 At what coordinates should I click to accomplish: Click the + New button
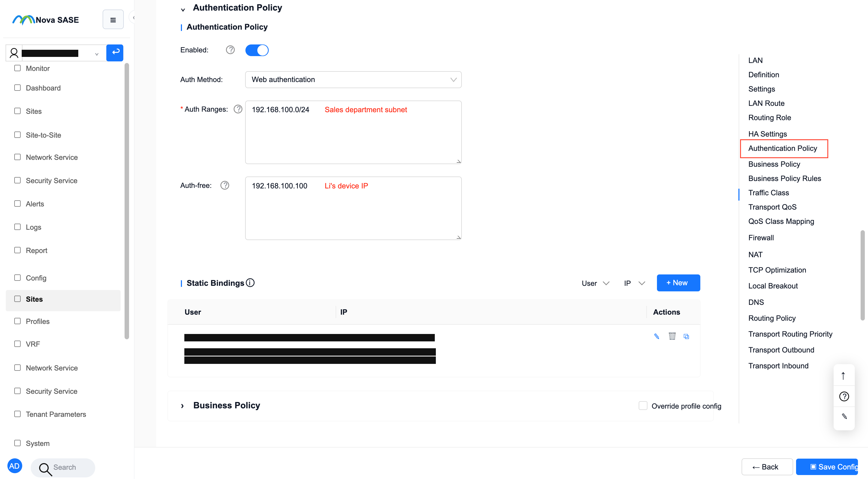click(678, 283)
